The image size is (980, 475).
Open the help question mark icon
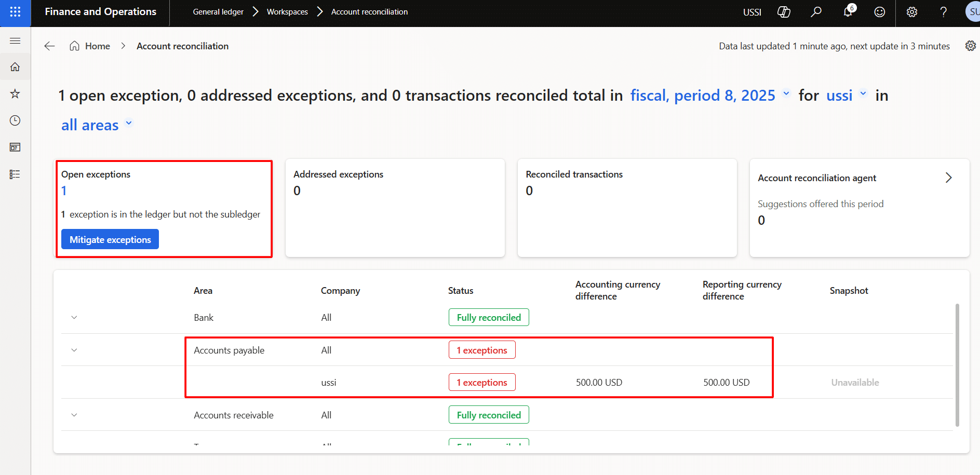[943, 12]
